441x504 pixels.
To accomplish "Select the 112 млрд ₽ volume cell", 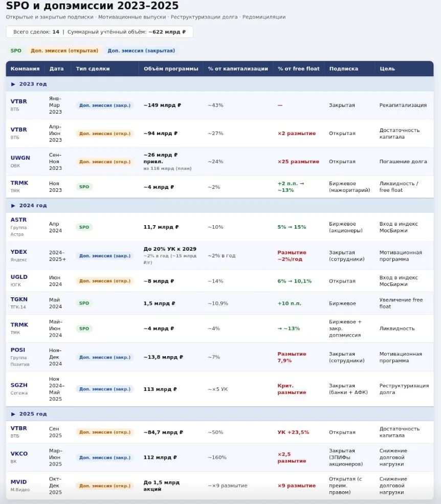I will coord(160,457).
